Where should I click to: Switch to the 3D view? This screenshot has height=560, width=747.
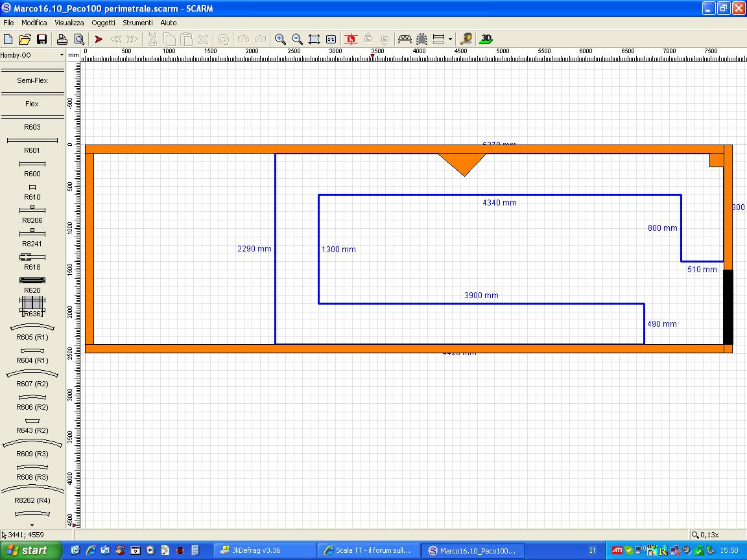486,39
